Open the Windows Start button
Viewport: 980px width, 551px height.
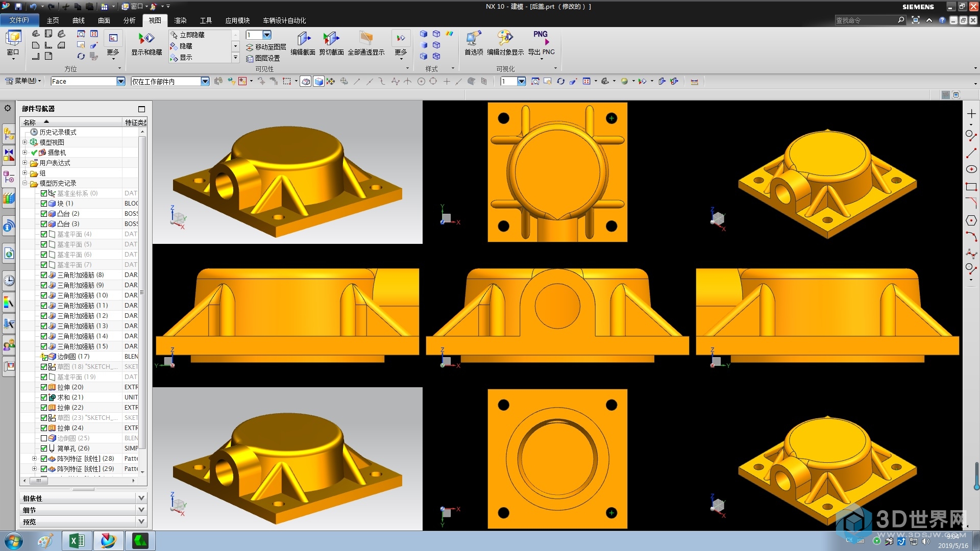click(13, 541)
